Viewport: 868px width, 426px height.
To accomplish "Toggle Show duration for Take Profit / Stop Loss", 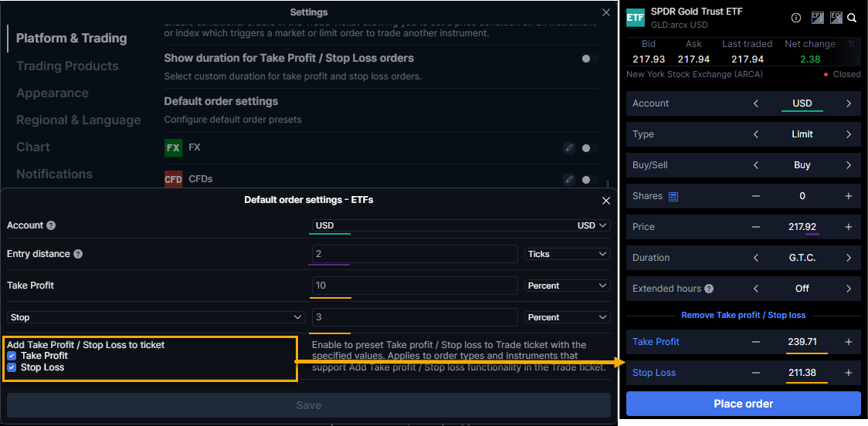I will pos(589,59).
